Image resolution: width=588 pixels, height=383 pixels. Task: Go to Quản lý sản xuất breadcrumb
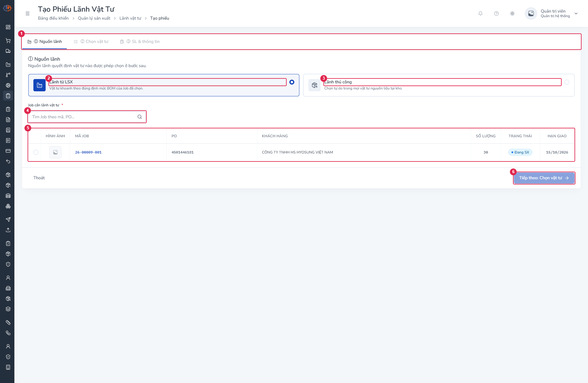coord(94,18)
